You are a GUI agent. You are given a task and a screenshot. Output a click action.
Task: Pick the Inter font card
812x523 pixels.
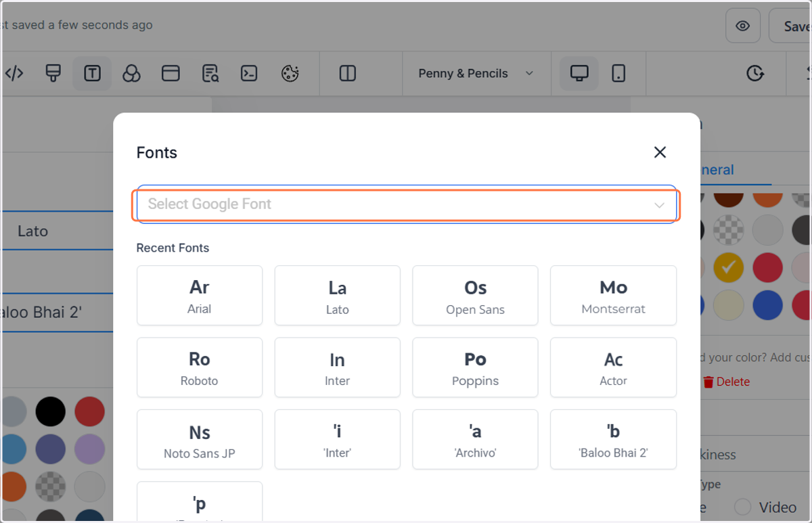tap(337, 367)
